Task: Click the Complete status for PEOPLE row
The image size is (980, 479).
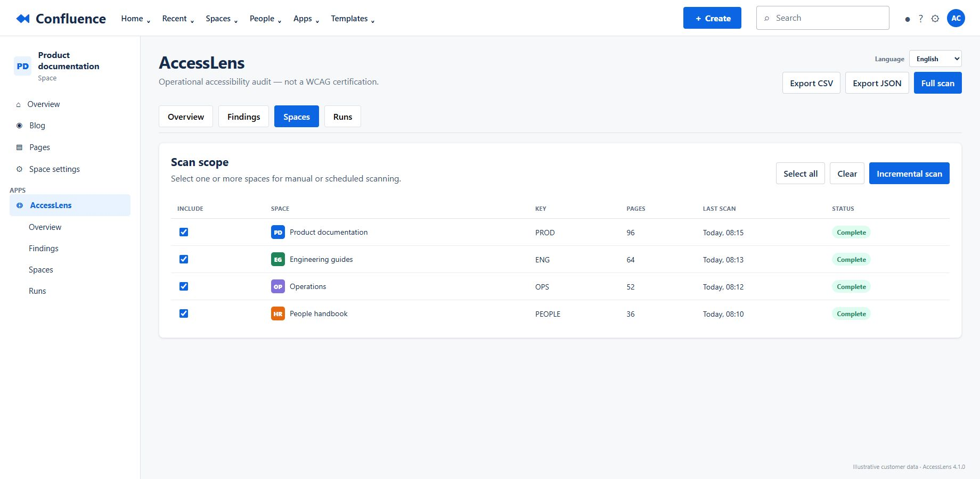Action: pos(851,313)
